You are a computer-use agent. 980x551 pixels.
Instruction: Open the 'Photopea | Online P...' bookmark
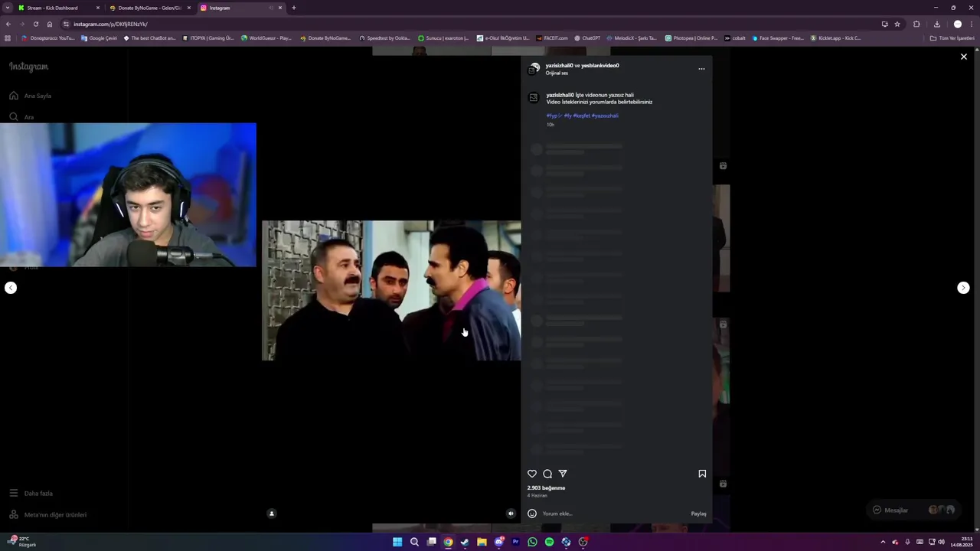[691, 37]
